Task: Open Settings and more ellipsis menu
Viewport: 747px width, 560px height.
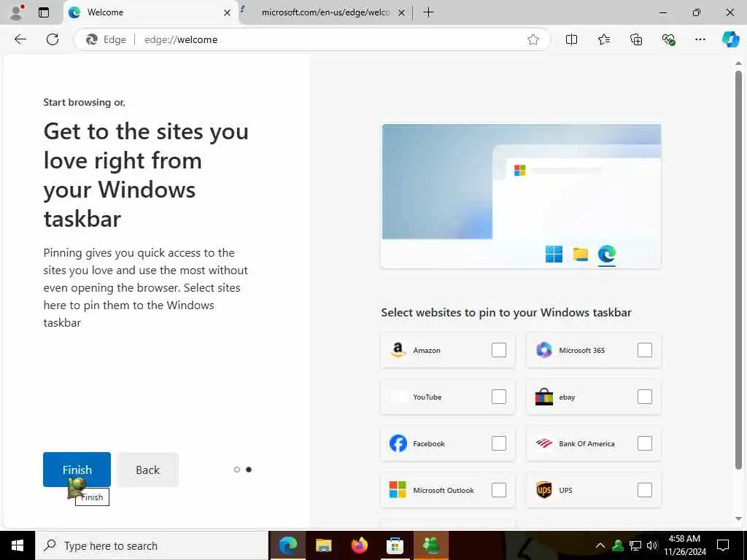Action: [700, 39]
